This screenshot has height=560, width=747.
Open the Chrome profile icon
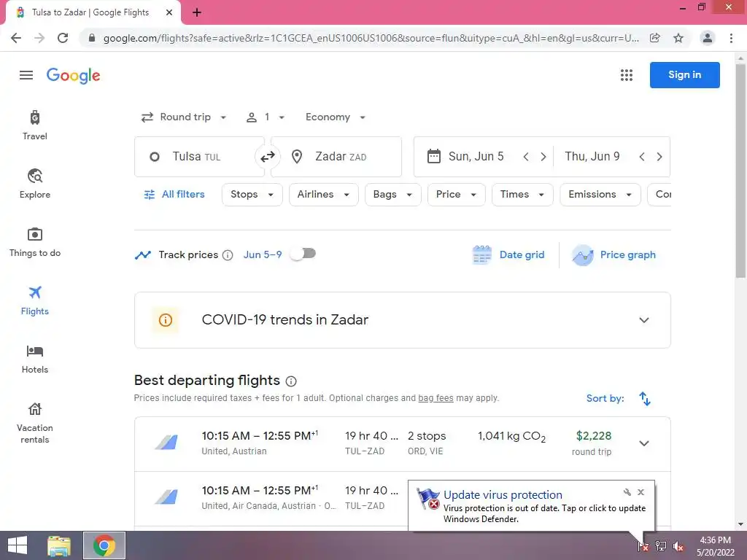[708, 38]
